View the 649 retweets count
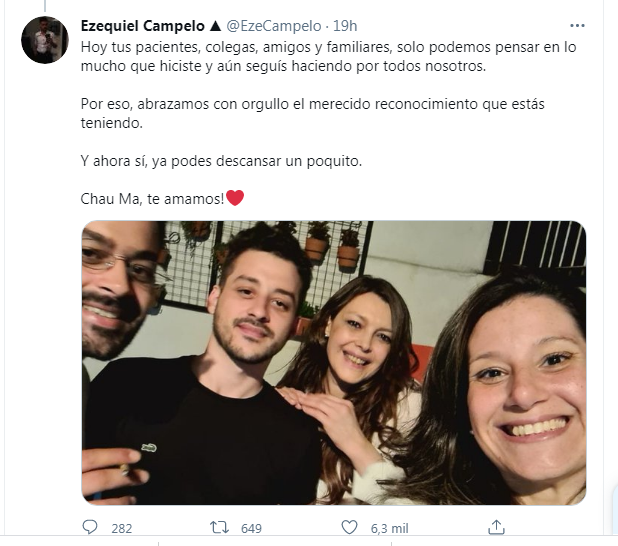 (x=251, y=528)
